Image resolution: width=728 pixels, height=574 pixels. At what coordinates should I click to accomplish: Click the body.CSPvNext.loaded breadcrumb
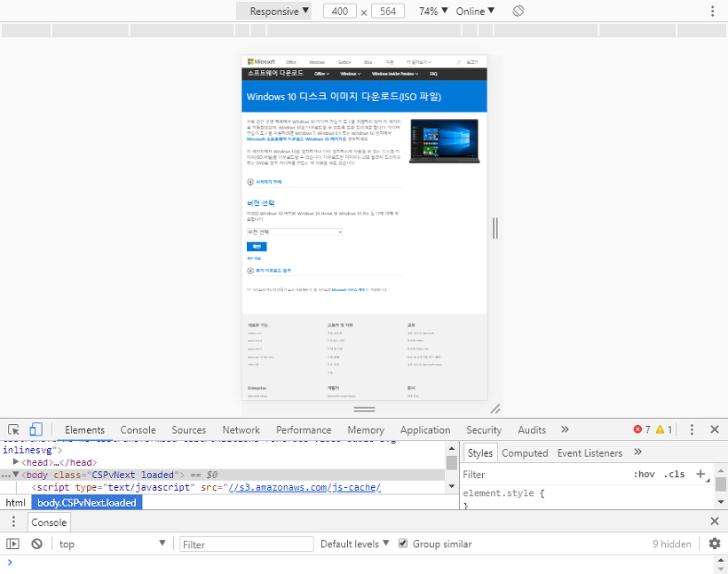click(87, 502)
